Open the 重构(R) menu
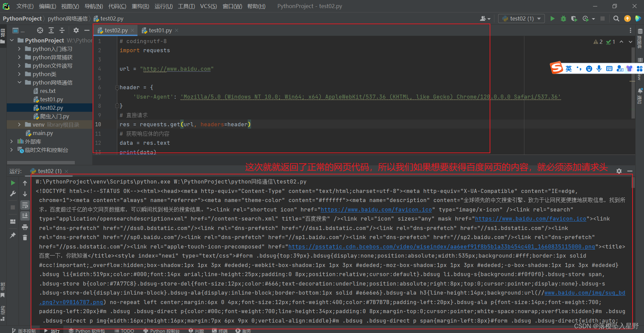 click(x=140, y=6)
